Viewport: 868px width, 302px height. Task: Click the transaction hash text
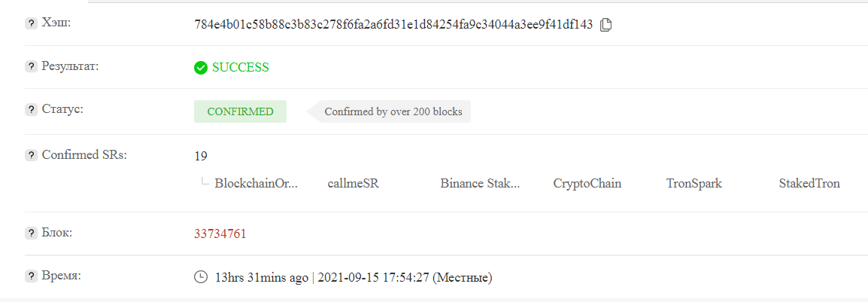click(x=393, y=25)
